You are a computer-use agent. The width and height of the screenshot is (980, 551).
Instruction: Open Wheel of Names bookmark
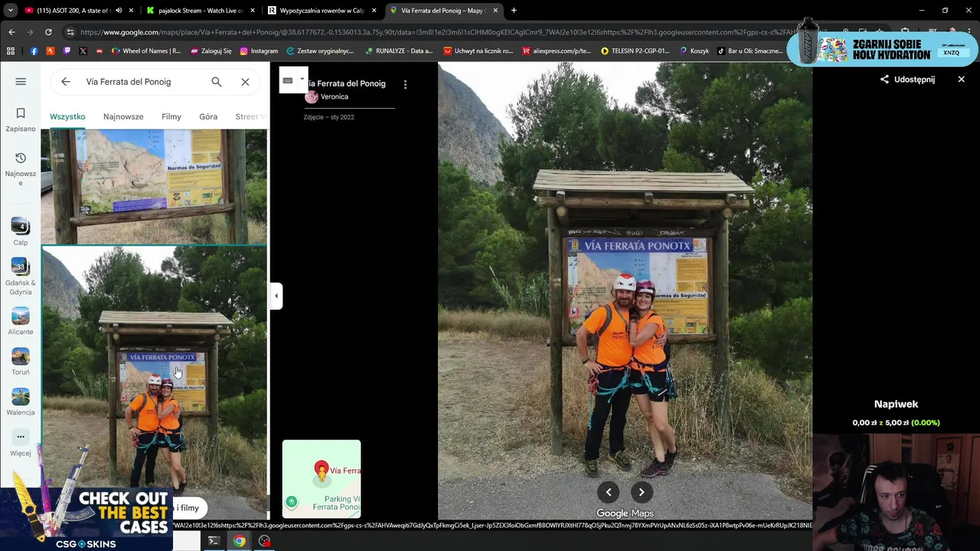click(146, 51)
